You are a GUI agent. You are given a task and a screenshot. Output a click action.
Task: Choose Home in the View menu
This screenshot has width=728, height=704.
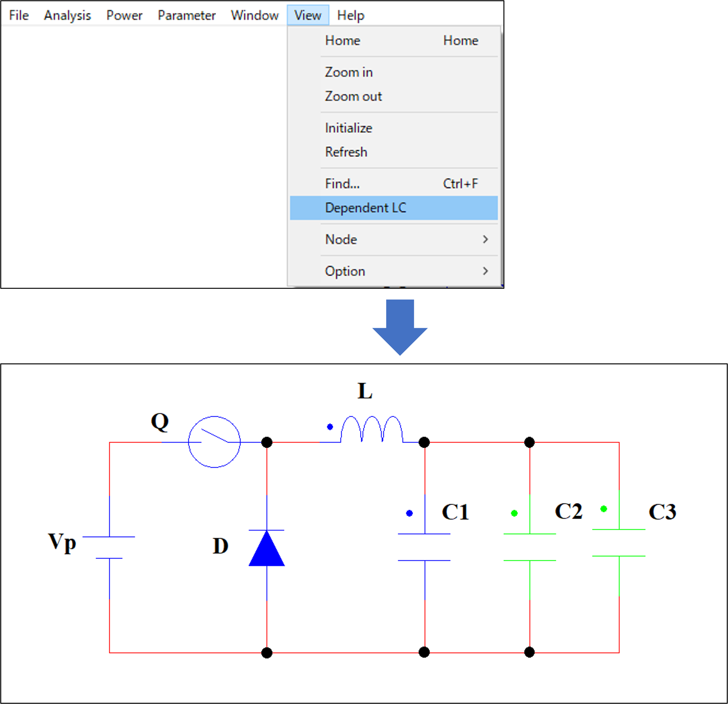click(x=394, y=40)
